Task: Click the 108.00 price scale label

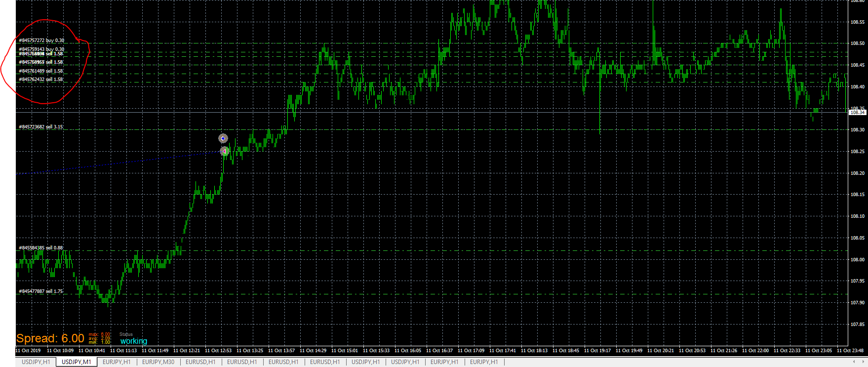Action: (858, 260)
